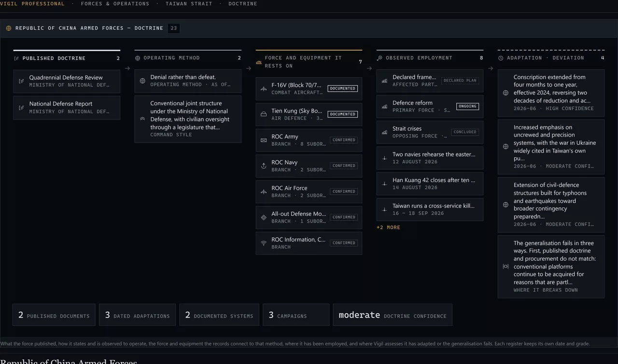Screen dimensions: 618x364
Task: Open the 2 Documented Systems stat tile
Action: 219,315
